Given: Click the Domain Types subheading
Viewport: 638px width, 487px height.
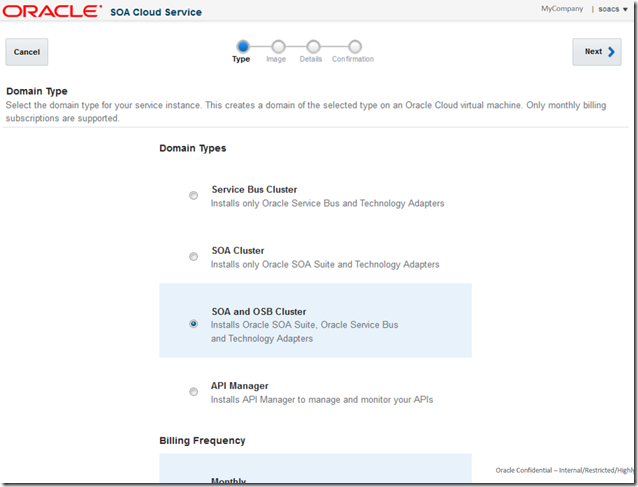Looking at the screenshot, I should (192, 148).
